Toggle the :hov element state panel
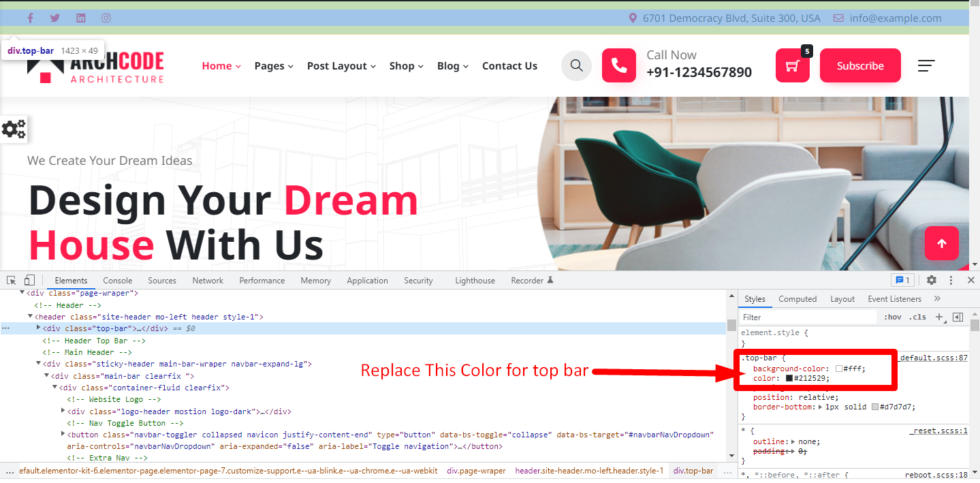 [893, 317]
